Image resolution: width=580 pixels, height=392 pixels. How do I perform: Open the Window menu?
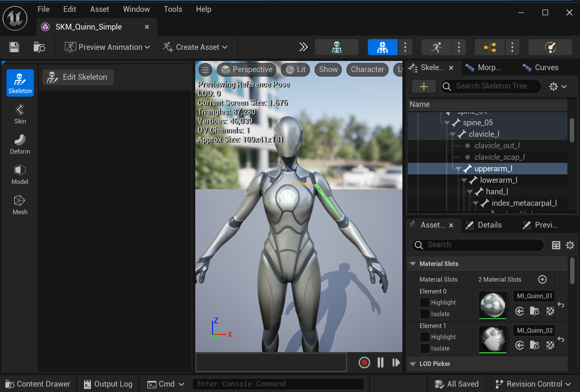[136, 9]
